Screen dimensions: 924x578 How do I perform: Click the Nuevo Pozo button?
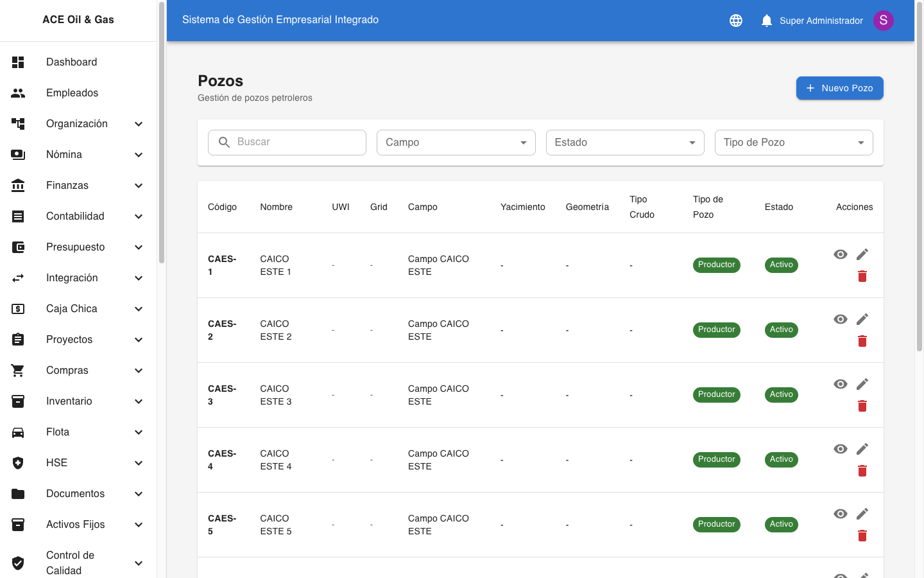(839, 88)
